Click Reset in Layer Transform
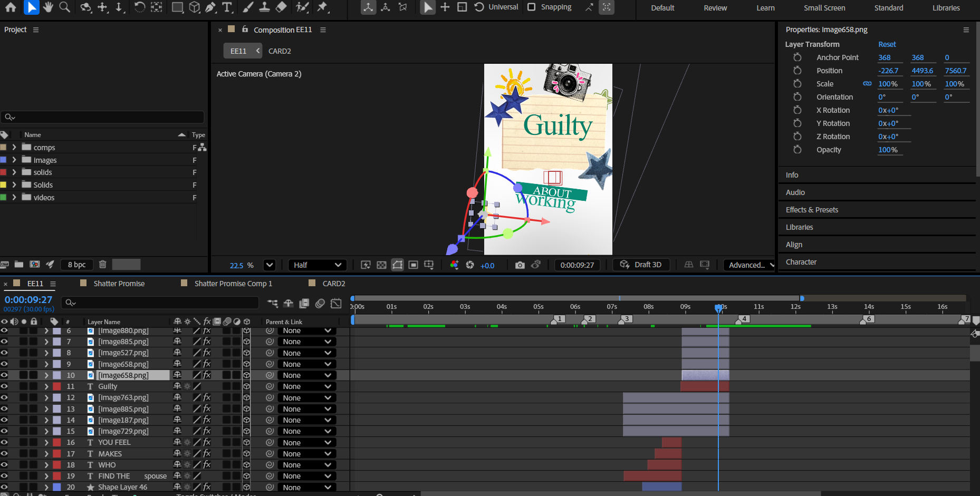The height and width of the screenshot is (496, 980). click(887, 44)
